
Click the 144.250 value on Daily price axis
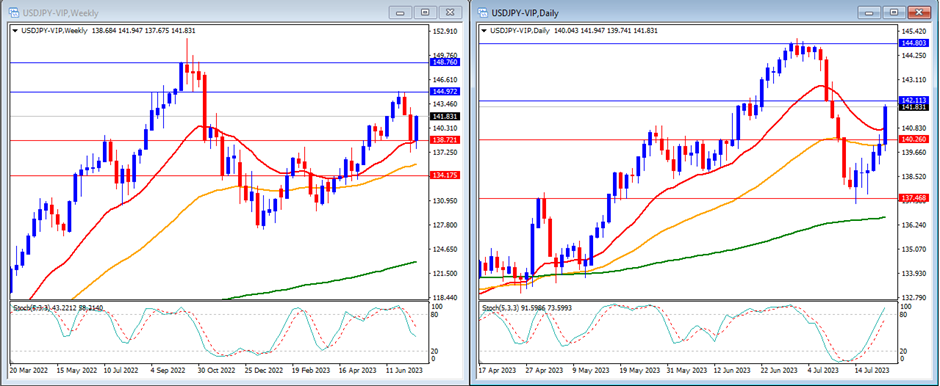coord(914,56)
